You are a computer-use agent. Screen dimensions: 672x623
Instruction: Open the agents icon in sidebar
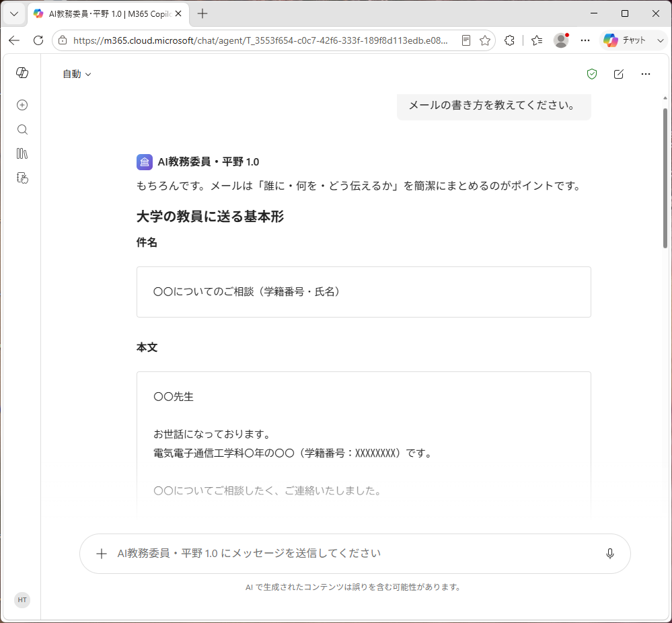pyautogui.click(x=22, y=178)
